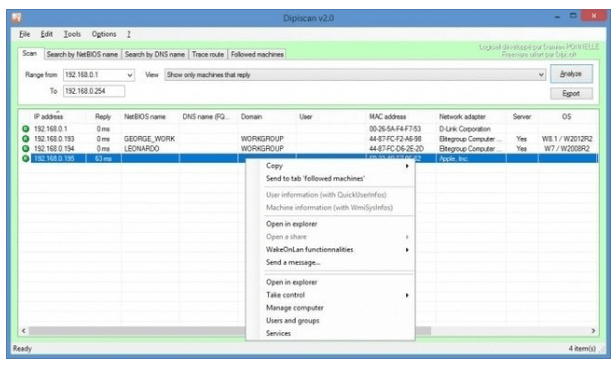
Task: Click horizontal scrollbar right arrow
Action: coord(593,331)
